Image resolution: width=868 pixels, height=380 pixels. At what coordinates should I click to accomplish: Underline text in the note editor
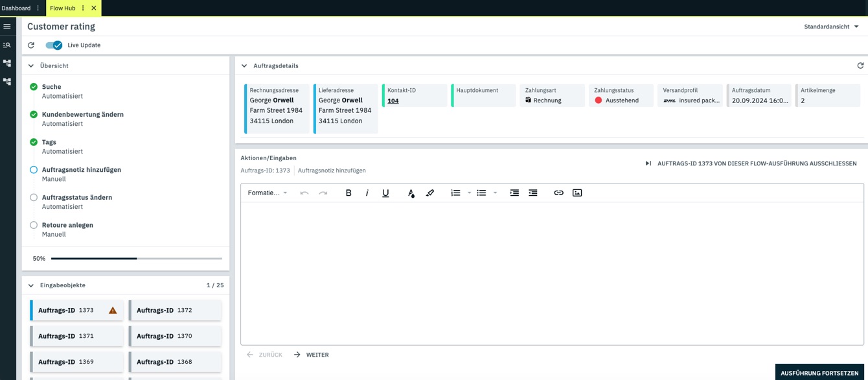385,193
